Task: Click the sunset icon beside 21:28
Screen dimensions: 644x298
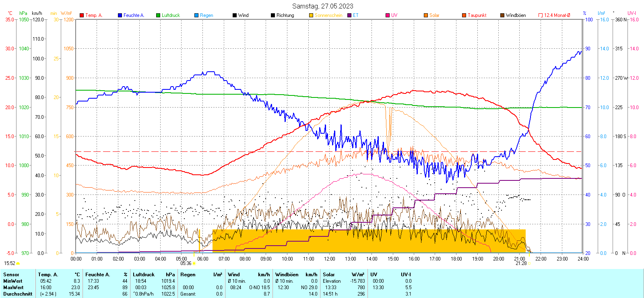Action: pyautogui.click(x=529, y=263)
